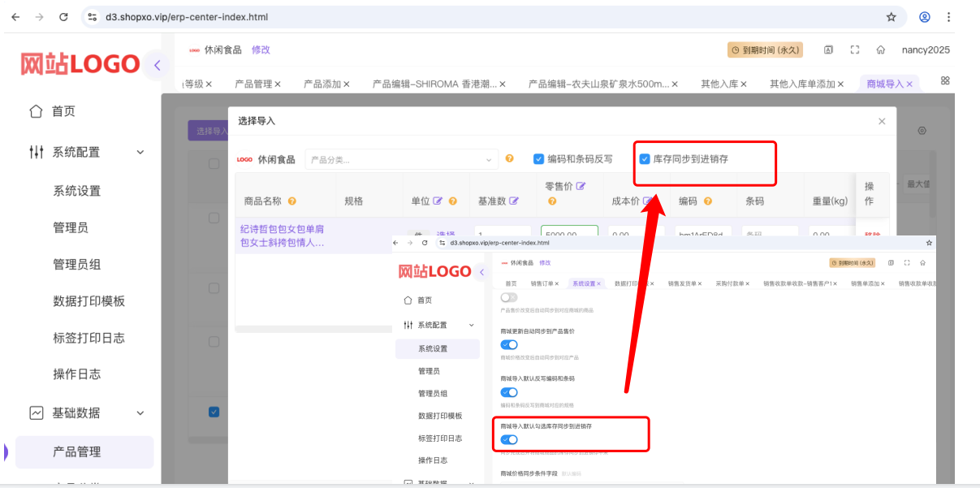Viewport: 980px width, 488px height.
Task: Click the 修改 link beside 休闲食品
Action: (x=261, y=50)
